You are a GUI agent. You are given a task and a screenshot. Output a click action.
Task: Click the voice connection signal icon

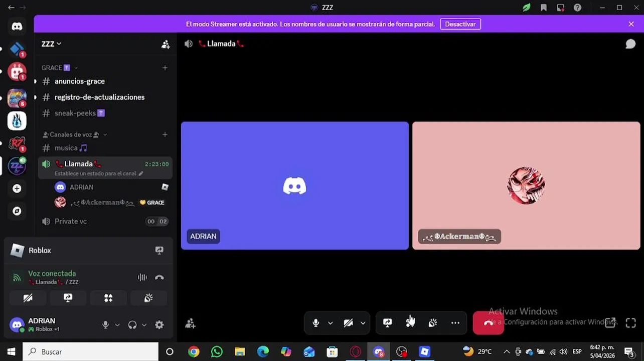[17, 277]
